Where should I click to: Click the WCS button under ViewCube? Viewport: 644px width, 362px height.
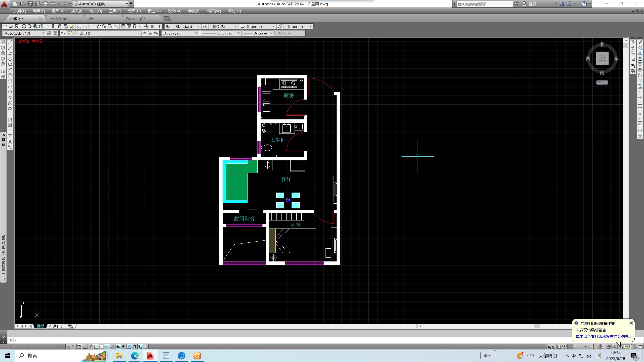(x=602, y=82)
